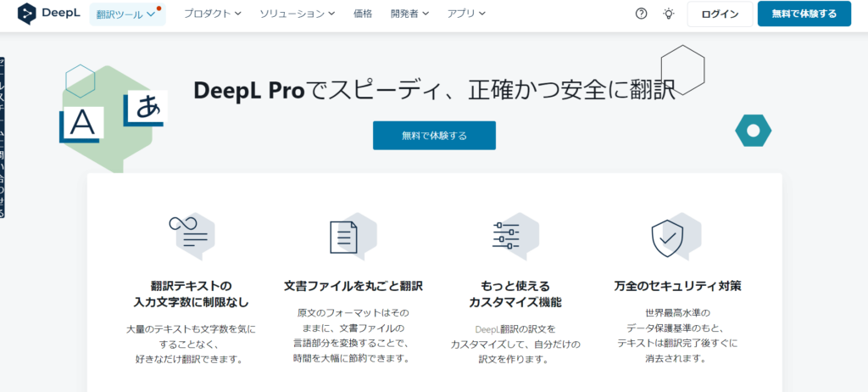Click hero 無料で体験する button below headline
The height and width of the screenshot is (392, 868).
pos(434,135)
